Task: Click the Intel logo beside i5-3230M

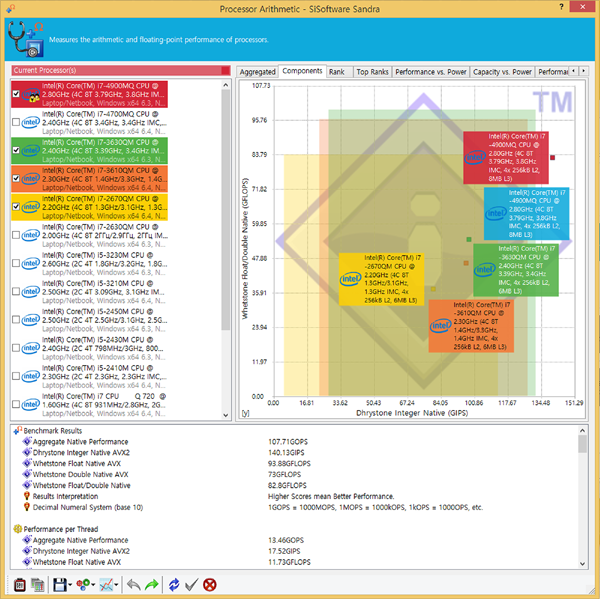Action: coord(31,263)
